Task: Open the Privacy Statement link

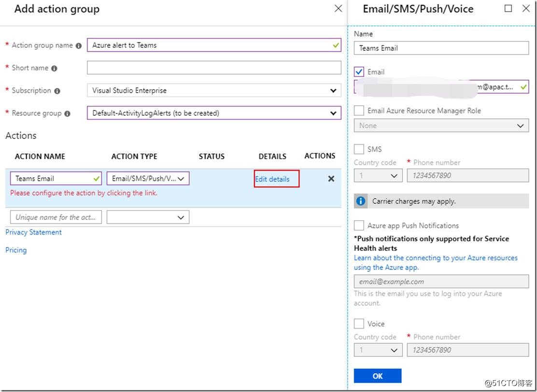Action: click(34, 232)
